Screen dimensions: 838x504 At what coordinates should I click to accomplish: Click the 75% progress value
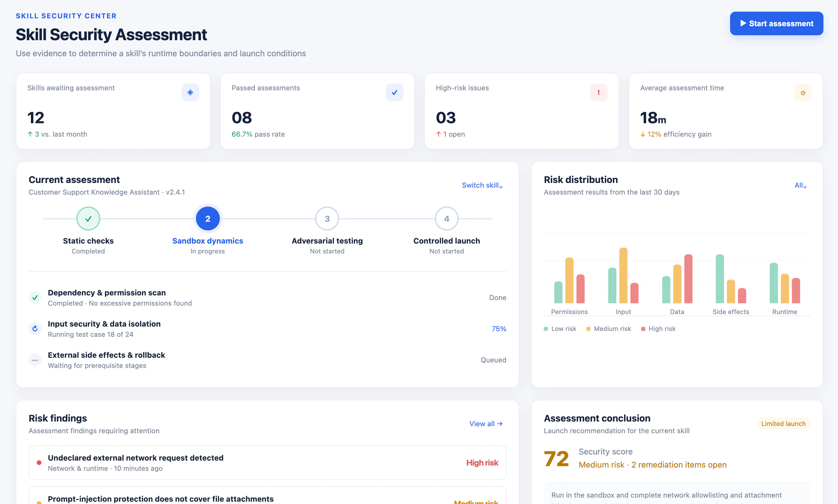click(x=499, y=329)
